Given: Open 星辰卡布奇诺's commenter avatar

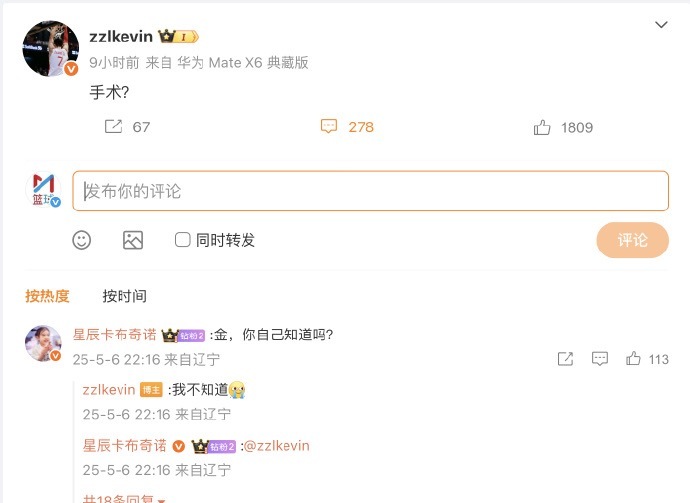Looking at the screenshot, I should click(x=43, y=343).
